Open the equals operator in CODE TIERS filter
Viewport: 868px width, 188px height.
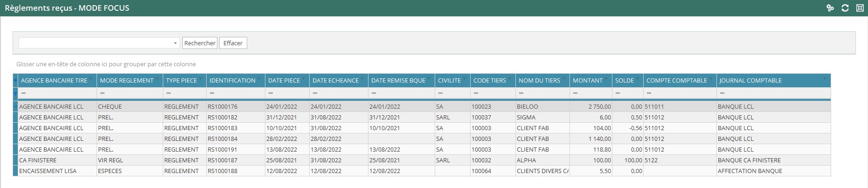coord(476,93)
